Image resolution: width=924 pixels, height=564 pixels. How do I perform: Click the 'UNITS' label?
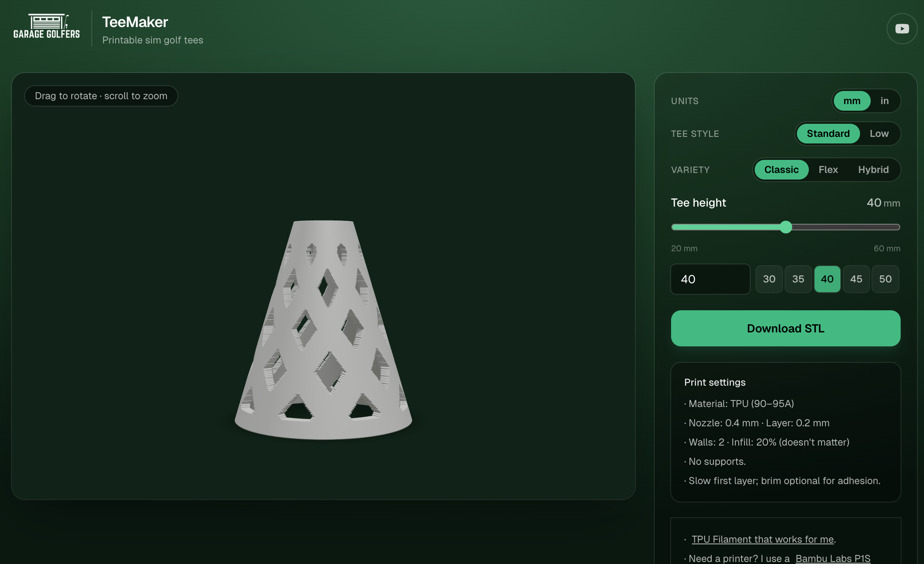(x=685, y=101)
